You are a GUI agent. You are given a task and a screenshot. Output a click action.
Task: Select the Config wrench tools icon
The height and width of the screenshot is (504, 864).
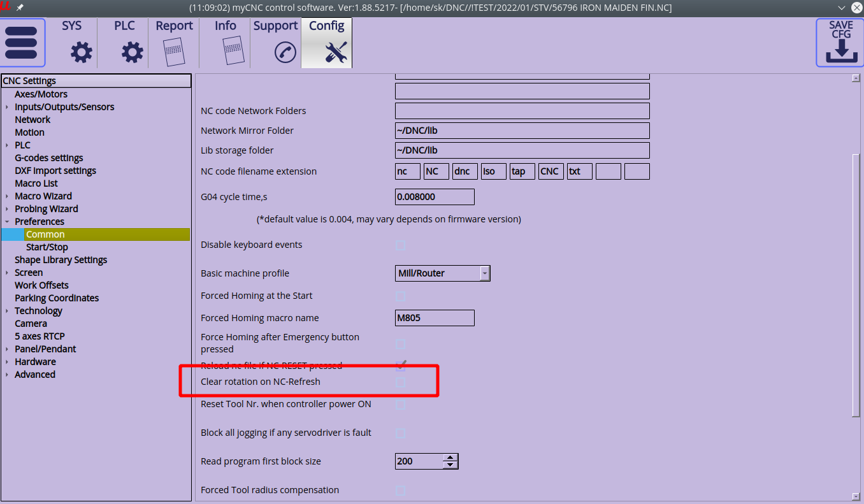click(336, 52)
